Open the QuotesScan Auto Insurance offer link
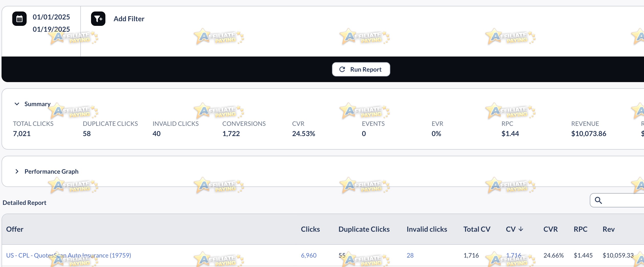This screenshot has height=267, width=644. [69, 255]
